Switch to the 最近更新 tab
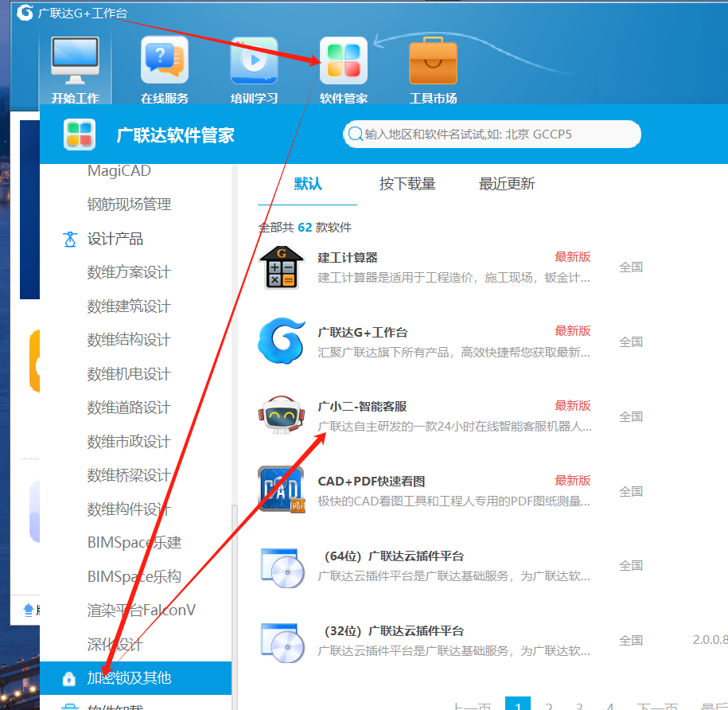Image resolution: width=728 pixels, height=710 pixels. click(507, 183)
